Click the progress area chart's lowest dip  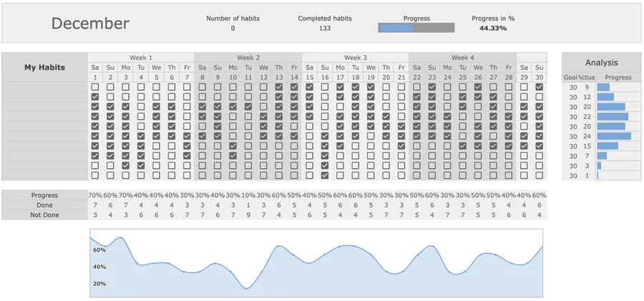[246, 288]
